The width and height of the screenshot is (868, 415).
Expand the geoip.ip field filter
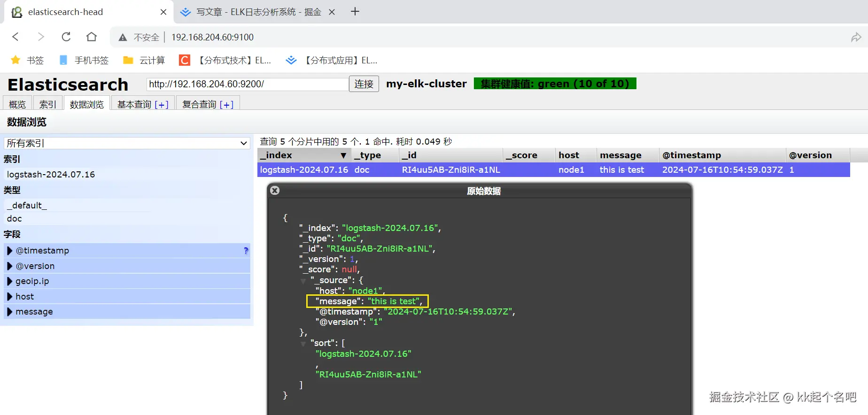coord(127,281)
